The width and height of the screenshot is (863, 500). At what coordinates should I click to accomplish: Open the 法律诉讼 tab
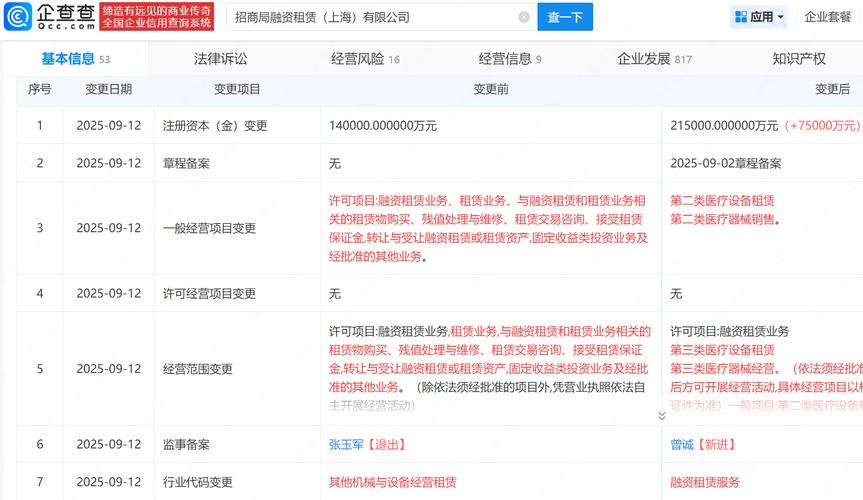[x=220, y=59]
